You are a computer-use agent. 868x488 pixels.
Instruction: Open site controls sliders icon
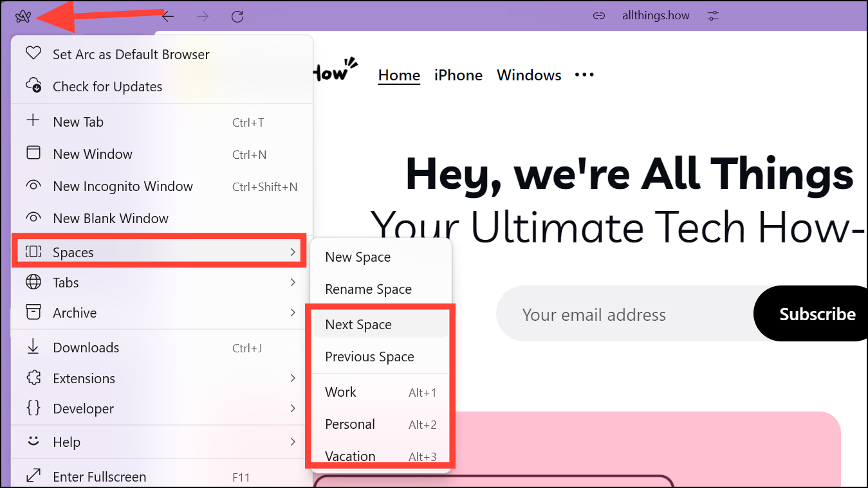[713, 16]
